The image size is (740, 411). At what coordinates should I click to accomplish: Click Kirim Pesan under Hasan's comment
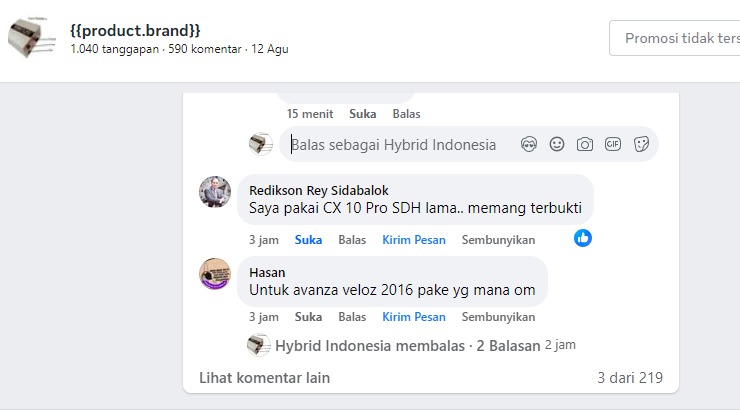pyautogui.click(x=414, y=317)
